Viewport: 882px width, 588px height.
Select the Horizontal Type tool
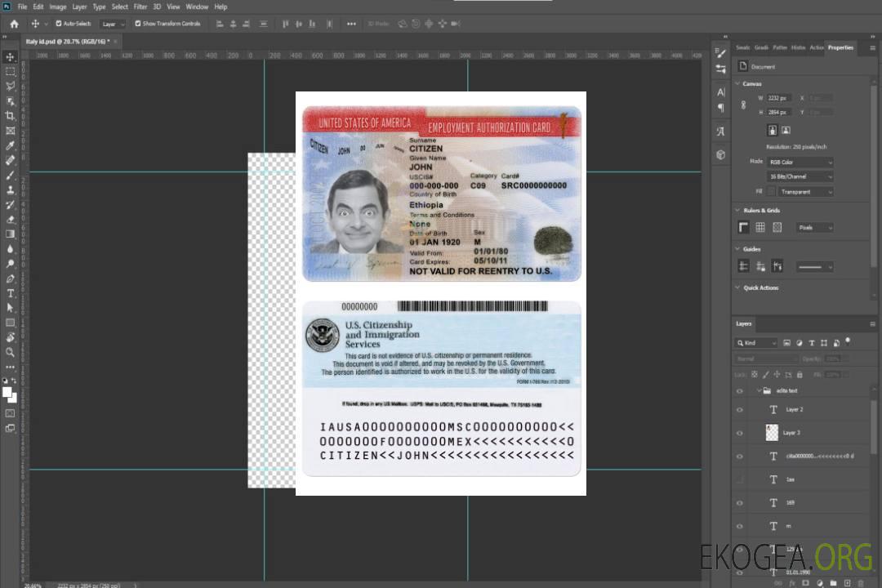tap(10, 293)
